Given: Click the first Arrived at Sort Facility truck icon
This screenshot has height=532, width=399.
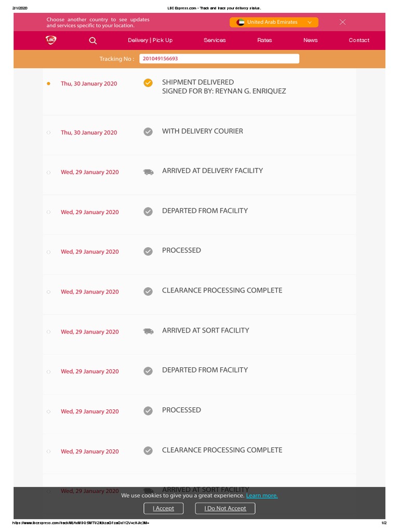Looking at the screenshot, I should pyautogui.click(x=148, y=331).
